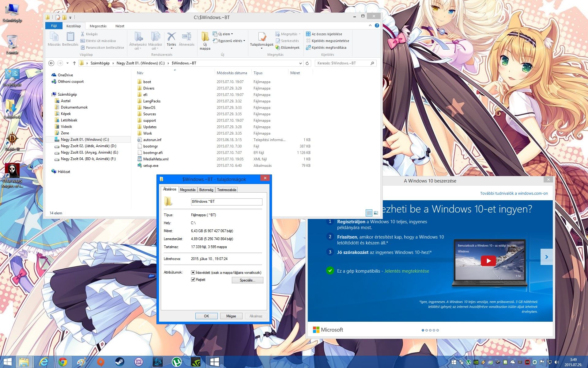Screen dimensions: 588x368
Task: Switch to large icons view button
Action: tap(376, 213)
